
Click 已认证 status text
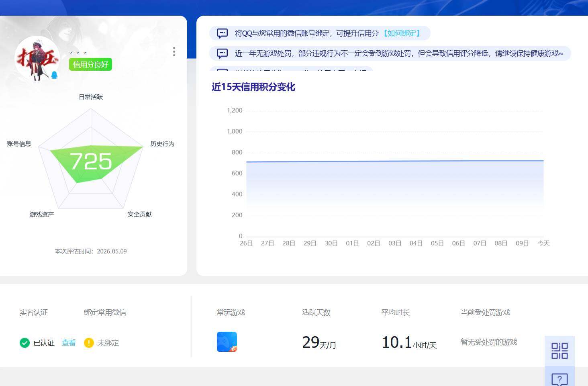pos(44,343)
